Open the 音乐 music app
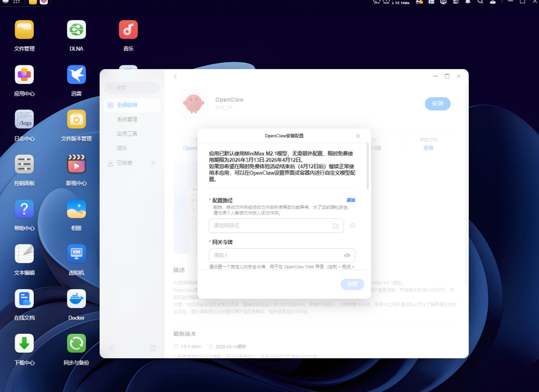Image resolution: width=539 pixels, height=392 pixels. click(x=128, y=29)
